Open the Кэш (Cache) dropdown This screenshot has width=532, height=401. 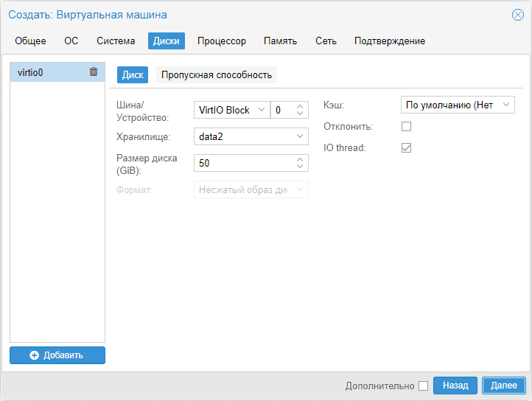click(x=506, y=105)
